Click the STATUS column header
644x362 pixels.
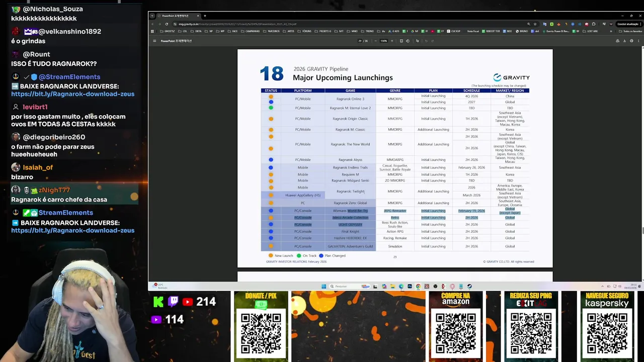(x=271, y=90)
